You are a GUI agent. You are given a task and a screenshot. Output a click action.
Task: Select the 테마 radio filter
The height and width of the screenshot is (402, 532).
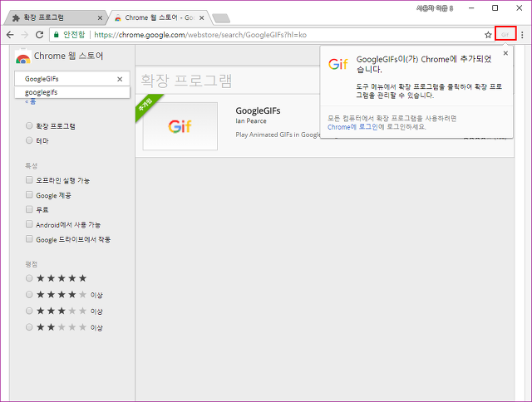coord(29,140)
